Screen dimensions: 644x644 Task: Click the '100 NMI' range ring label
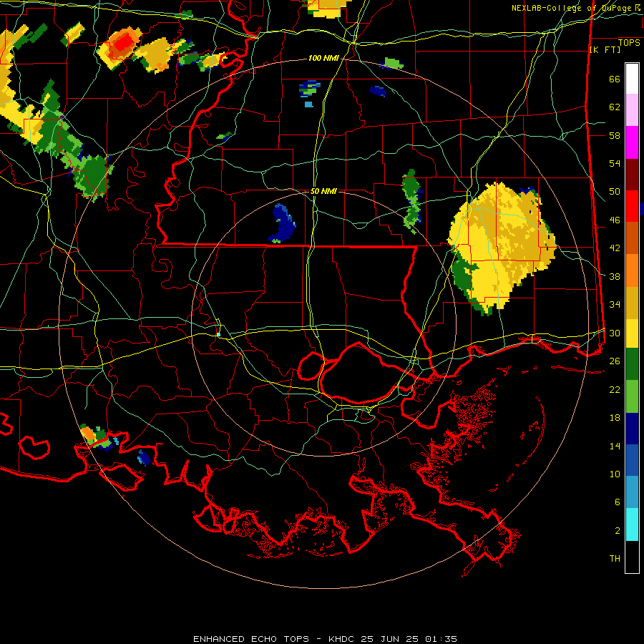tap(323, 59)
